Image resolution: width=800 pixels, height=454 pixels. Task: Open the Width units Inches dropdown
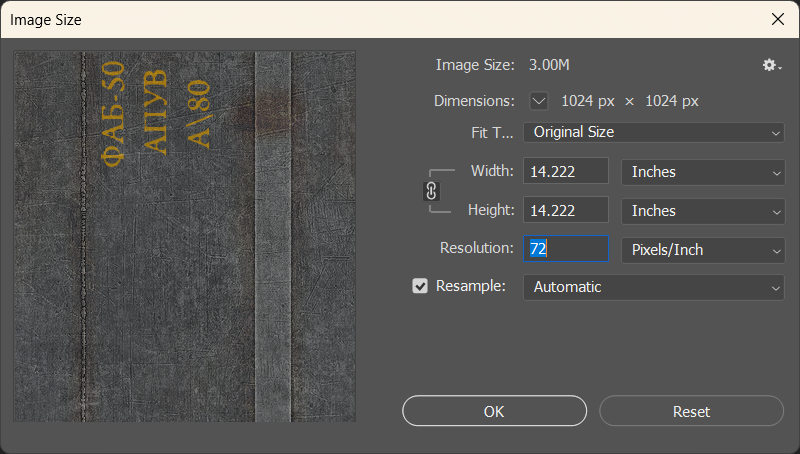click(x=703, y=172)
